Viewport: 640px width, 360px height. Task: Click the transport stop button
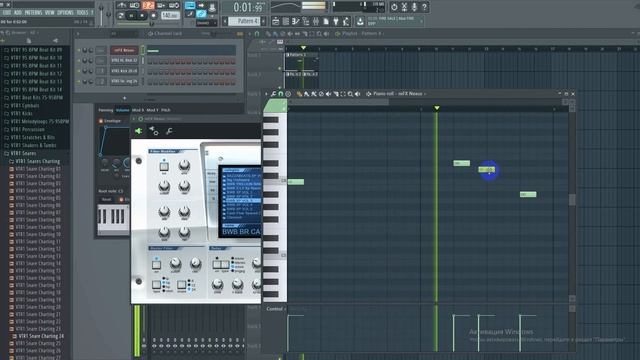pos(142,16)
